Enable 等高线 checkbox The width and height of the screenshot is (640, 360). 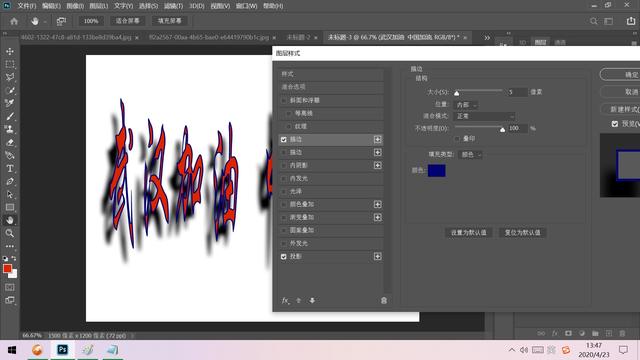click(289, 113)
